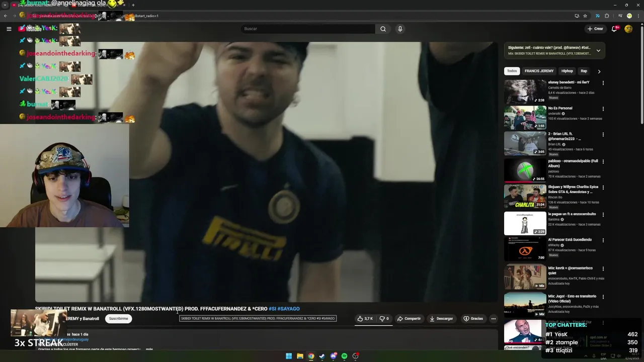Select the FRANCIS JEREMY filter chip
This screenshot has width=644, height=362.
click(539, 71)
